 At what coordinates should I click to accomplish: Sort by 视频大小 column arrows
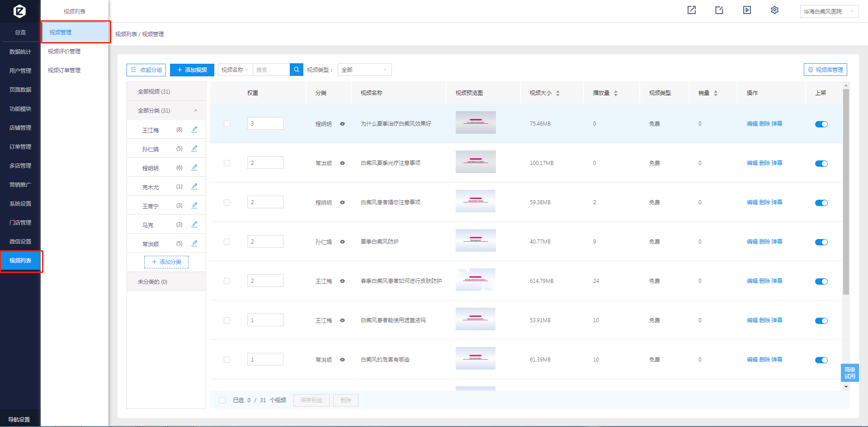click(558, 93)
